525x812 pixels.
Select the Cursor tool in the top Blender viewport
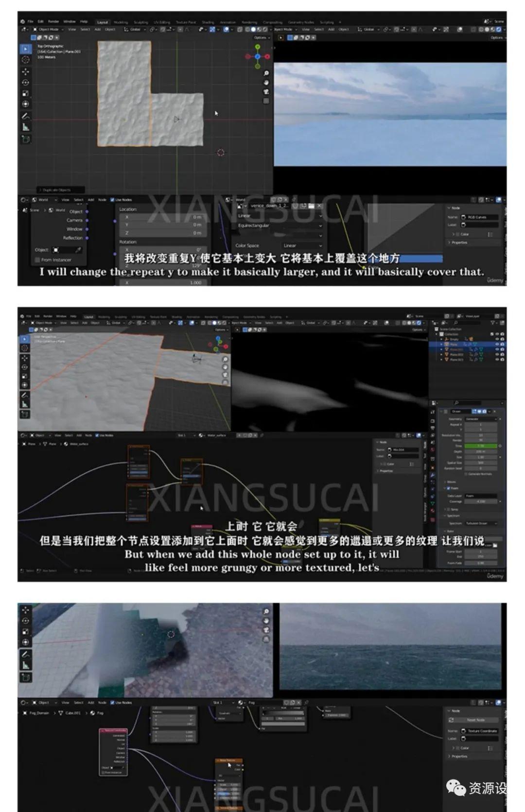coord(26,60)
